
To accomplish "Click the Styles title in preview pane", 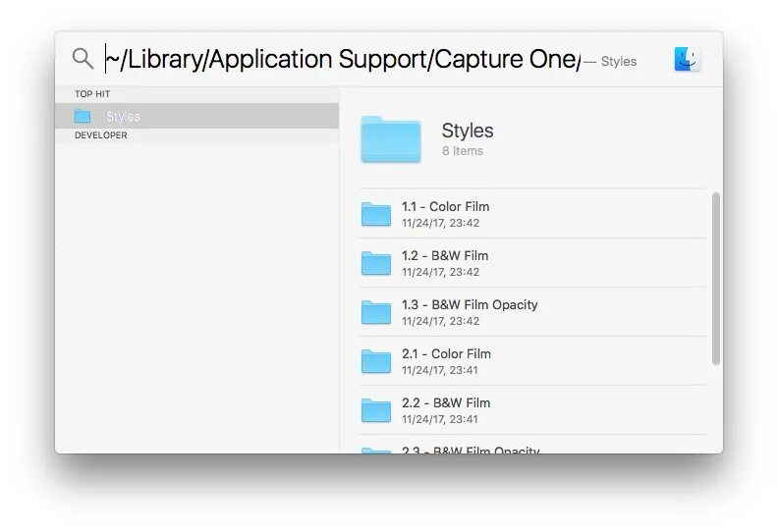I will [468, 131].
